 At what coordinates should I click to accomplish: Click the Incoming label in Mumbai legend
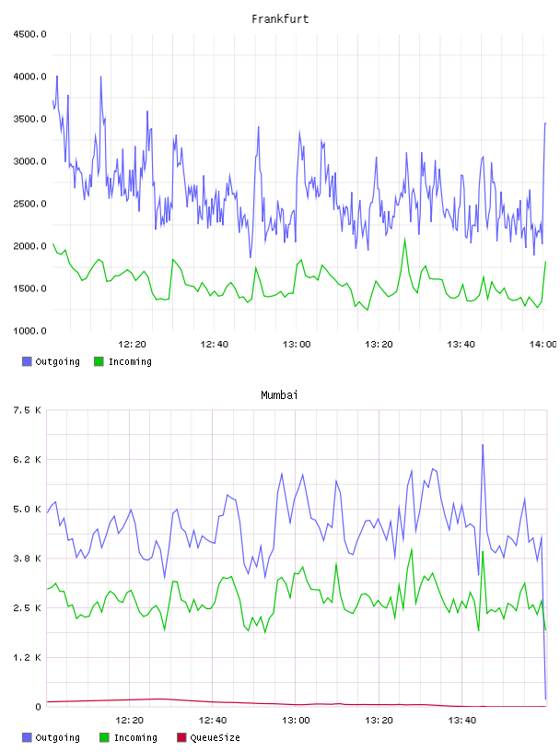[135, 737]
